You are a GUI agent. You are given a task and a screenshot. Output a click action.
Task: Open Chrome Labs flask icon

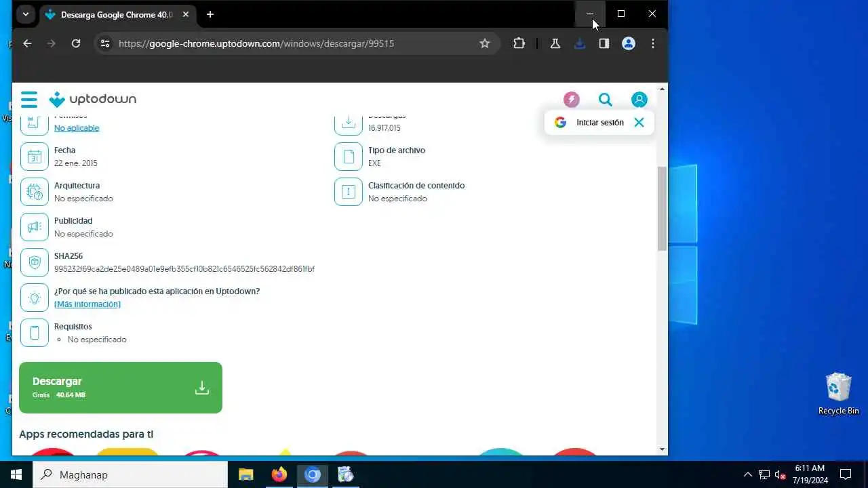[555, 43]
